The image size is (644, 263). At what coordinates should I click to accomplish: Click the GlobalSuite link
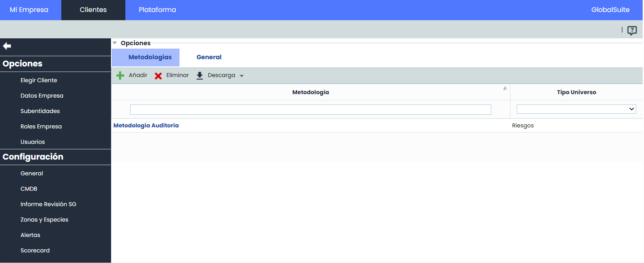[x=610, y=10]
